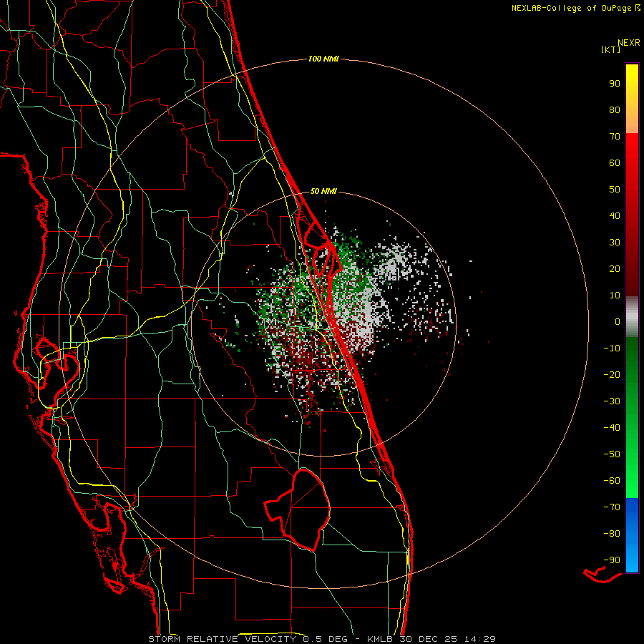Pick the yellow top segment of velocity color bar
644x644 pixels.
click(x=632, y=99)
